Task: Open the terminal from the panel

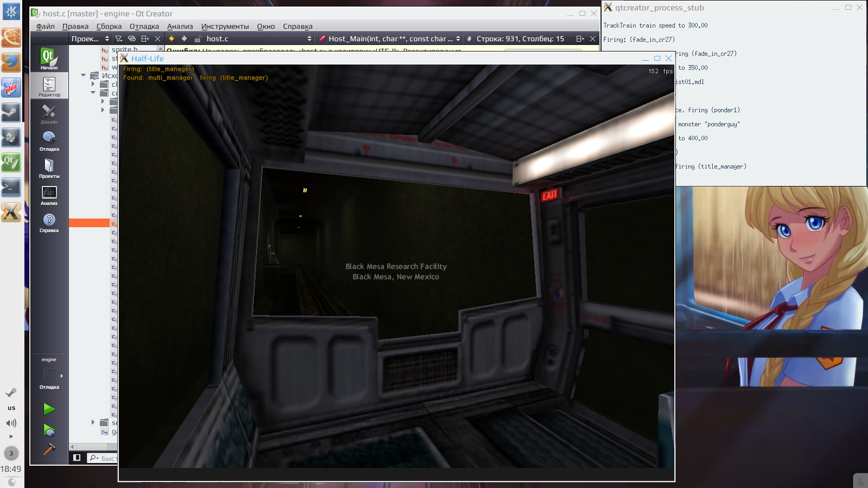Action: (11, 187)
